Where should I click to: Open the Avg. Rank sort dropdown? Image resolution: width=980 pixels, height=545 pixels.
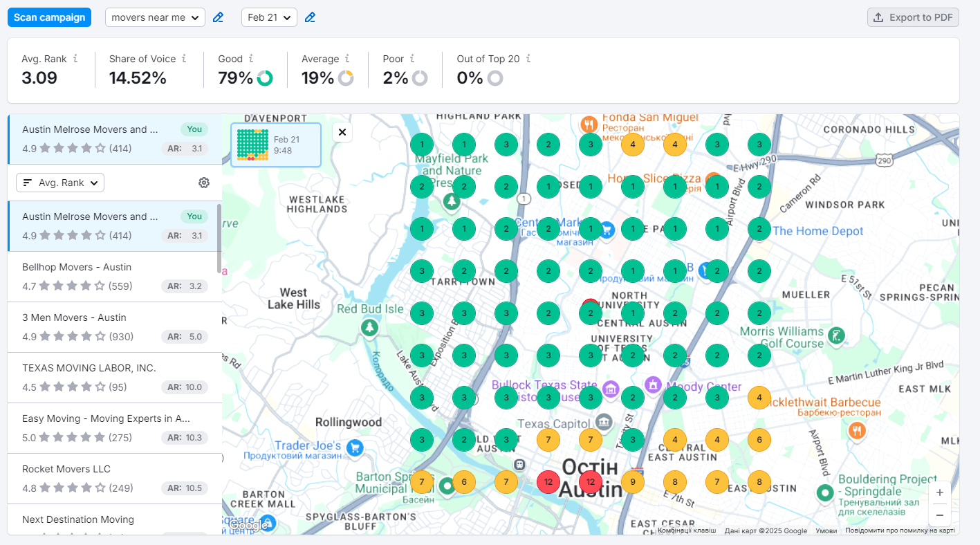[x=60, y=183]
